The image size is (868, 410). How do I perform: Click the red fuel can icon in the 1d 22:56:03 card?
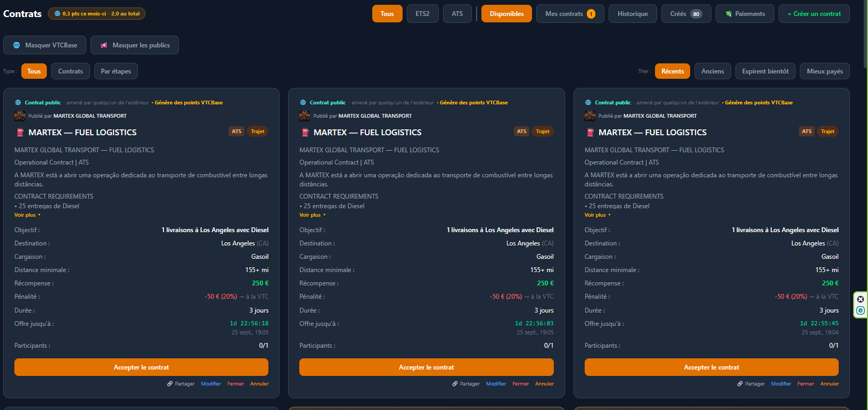305,132
